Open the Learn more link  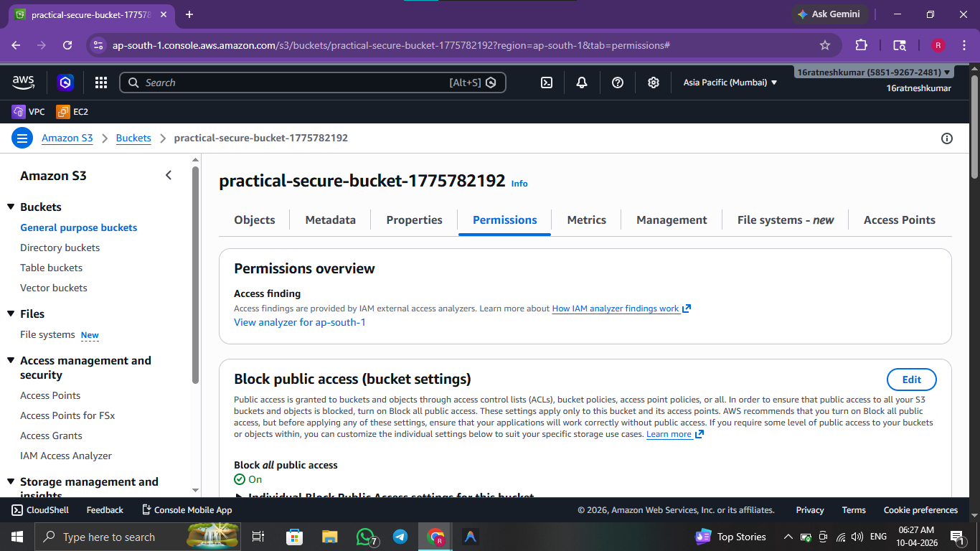click(675, 434)
